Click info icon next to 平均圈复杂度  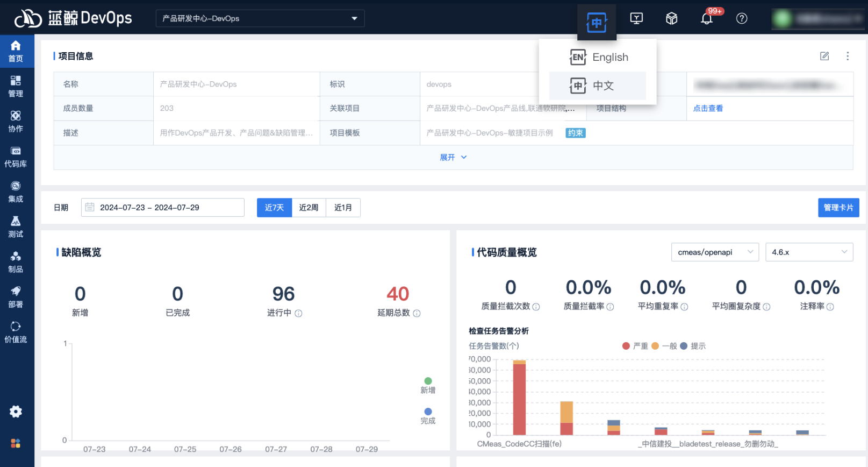point(766,307)
